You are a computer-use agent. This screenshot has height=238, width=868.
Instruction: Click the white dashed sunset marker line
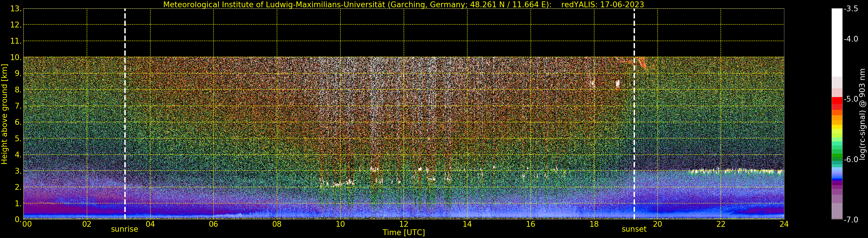click(634, 114)
